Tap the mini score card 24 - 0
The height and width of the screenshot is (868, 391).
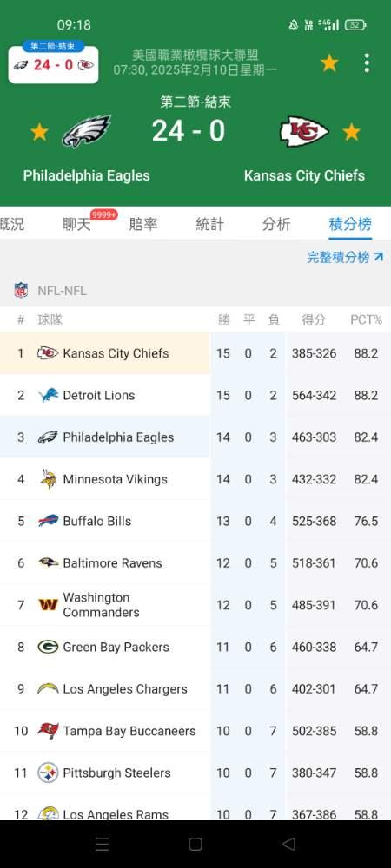pos(53,65)
